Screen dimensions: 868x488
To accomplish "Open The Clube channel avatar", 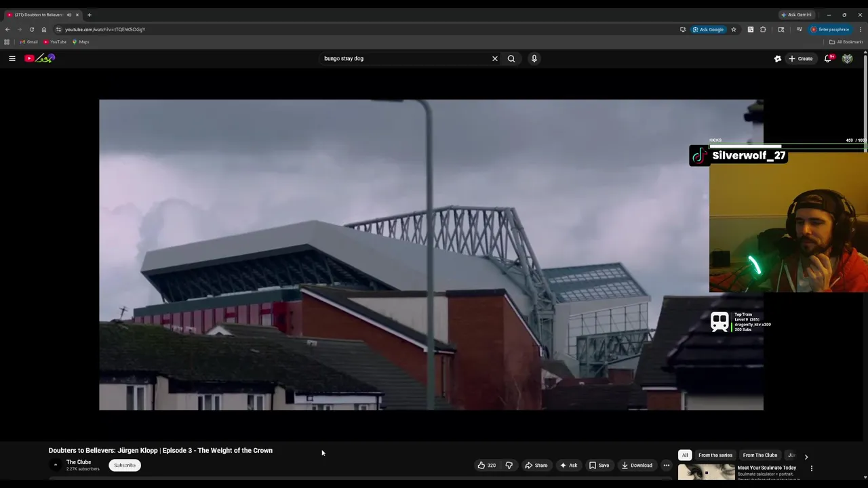I will pyautogui.click(x=56, y=465).
